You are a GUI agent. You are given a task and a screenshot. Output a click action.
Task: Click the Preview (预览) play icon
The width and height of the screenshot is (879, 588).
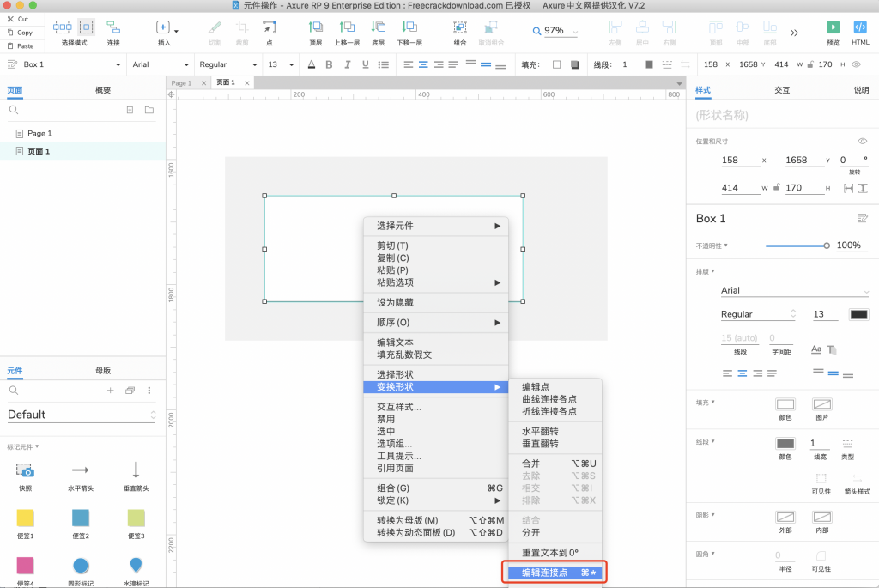tap(832, 27)
